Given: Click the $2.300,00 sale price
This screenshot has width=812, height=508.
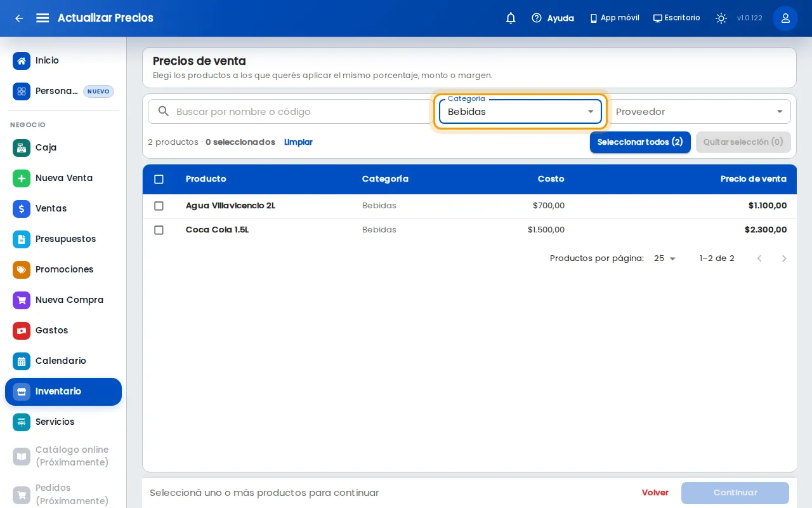Looking at the screenshot, I should (766, 230).
